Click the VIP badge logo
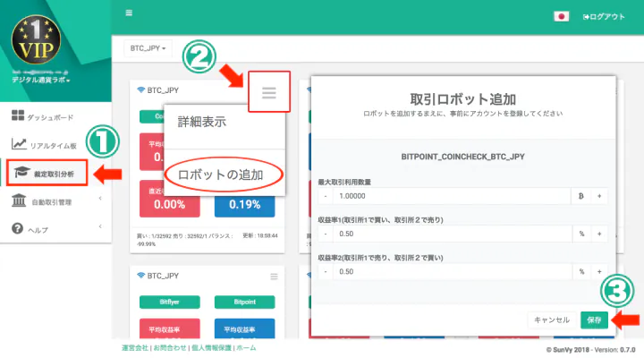 click(36, 40)
